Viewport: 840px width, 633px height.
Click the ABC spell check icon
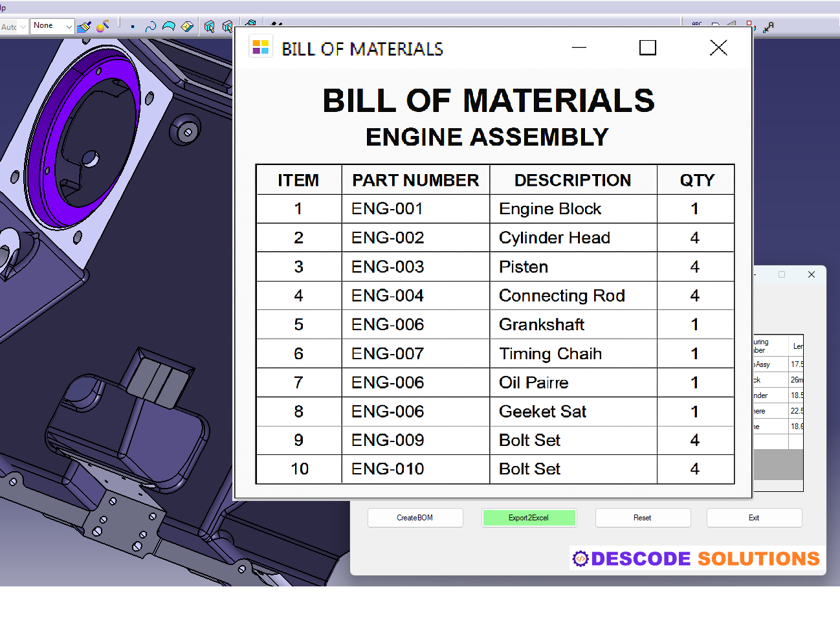[x=697, y=24]
